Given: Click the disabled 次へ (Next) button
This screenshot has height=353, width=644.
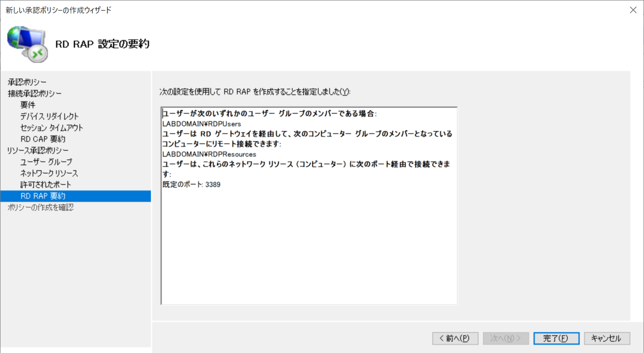Looking at the screenshot, I should (x=506, y=339).
